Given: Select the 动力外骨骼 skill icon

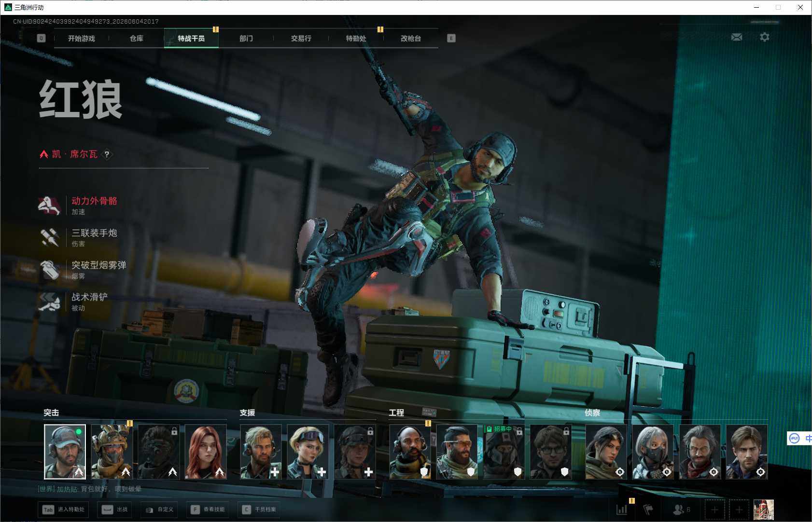Looking at the screenshot, I should coord(49,206).
